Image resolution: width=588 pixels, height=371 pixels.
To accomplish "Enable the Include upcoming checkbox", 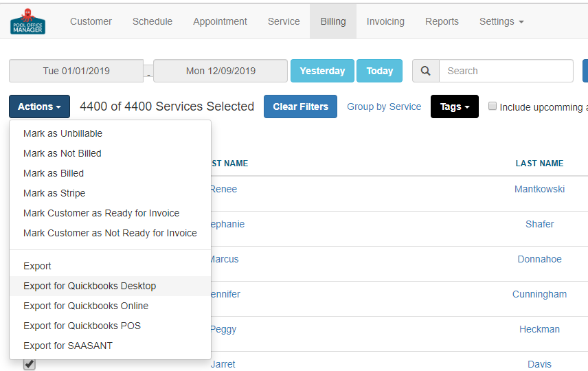I will click(x=493, y=106).
